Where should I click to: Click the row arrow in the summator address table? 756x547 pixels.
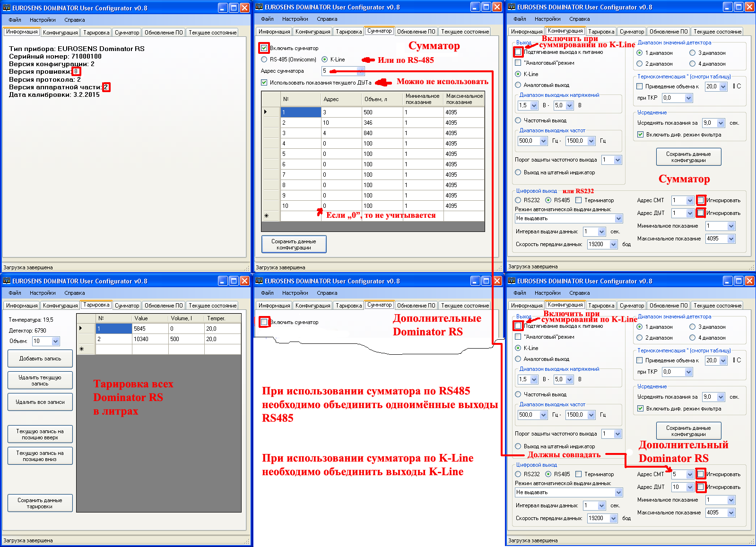click(x=266, y=112)
